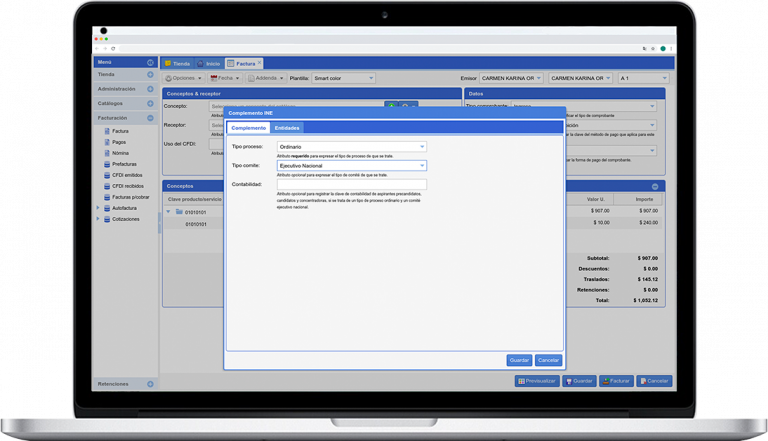Click the Previsualizar button

[537, 381]
